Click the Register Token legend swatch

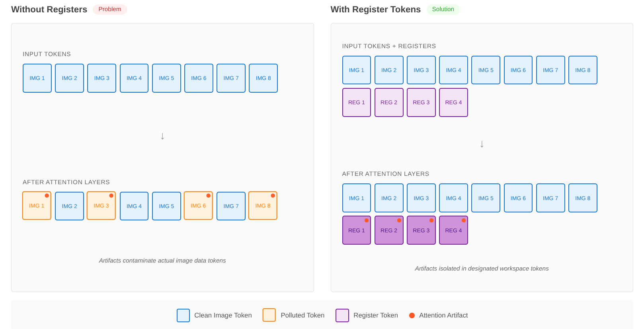coord(342,315)
